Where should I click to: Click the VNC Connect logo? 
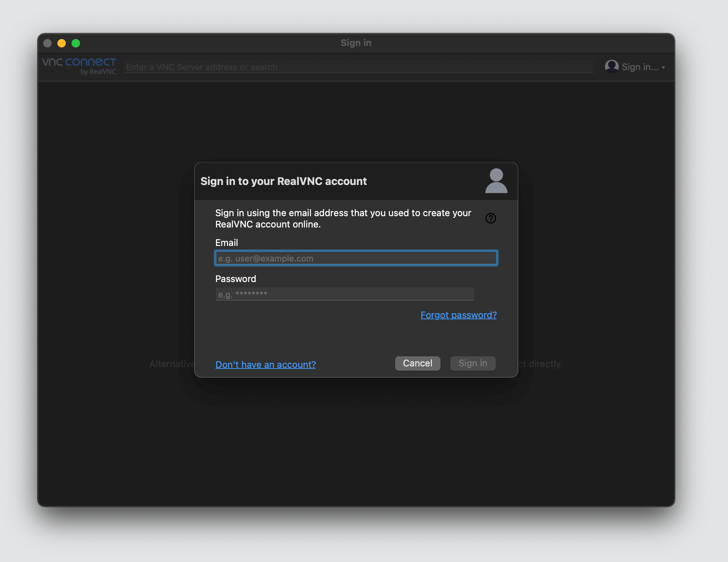[79, 66]
